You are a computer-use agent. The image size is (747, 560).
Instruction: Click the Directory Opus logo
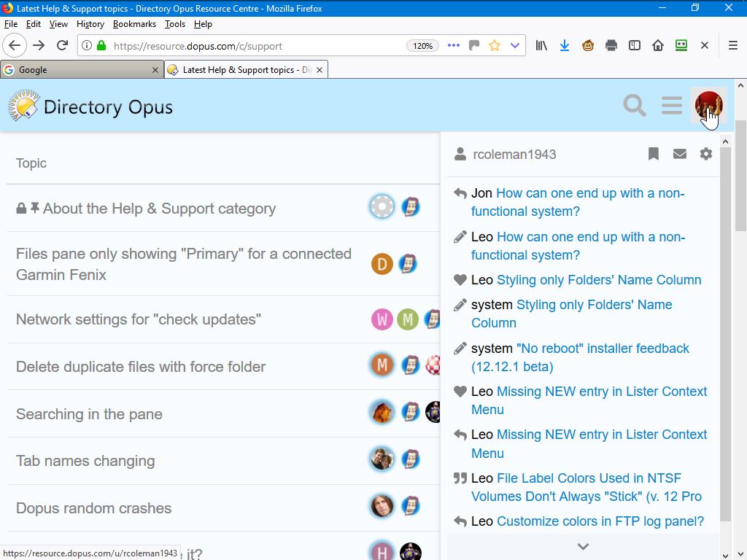pyautogui.click(x=24, y=105)
